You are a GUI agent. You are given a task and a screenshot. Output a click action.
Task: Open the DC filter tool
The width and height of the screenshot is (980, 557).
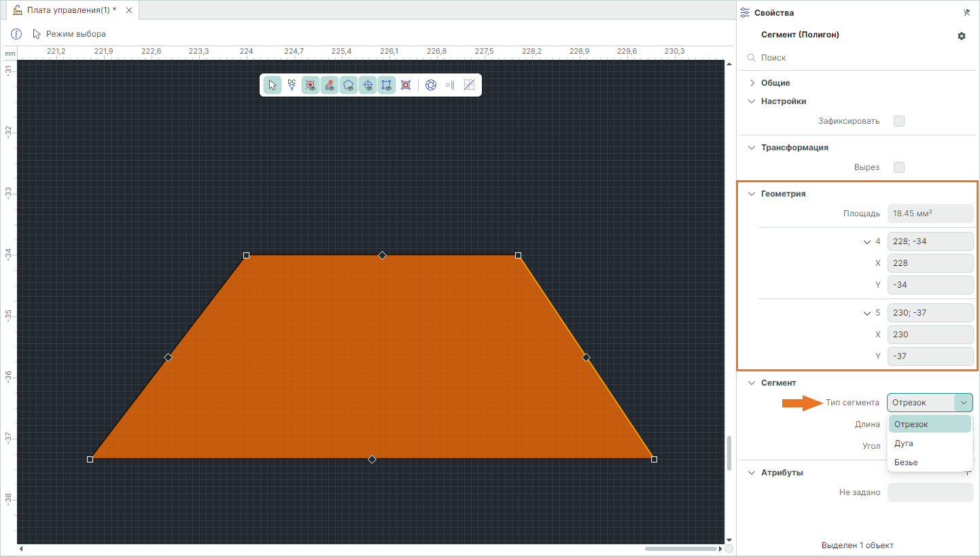point(292,85)
